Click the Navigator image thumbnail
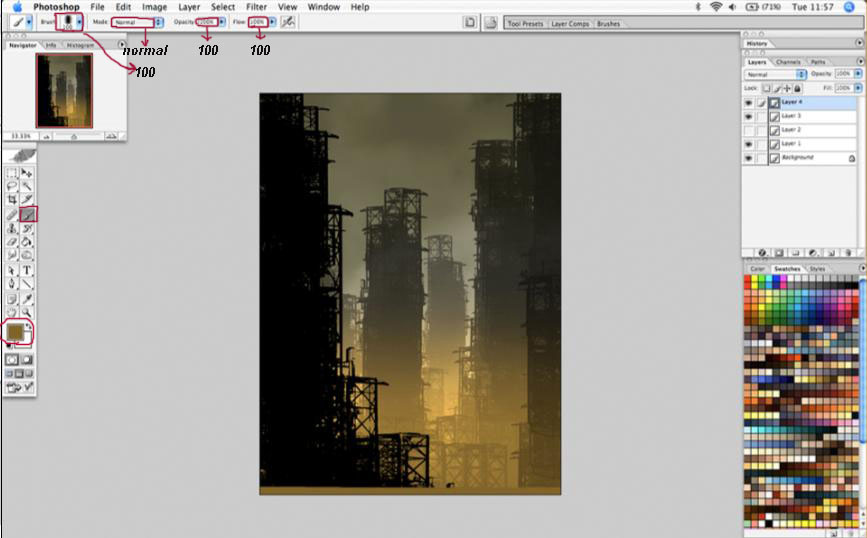Screen dimensions: 867x538 coord(64,91)
